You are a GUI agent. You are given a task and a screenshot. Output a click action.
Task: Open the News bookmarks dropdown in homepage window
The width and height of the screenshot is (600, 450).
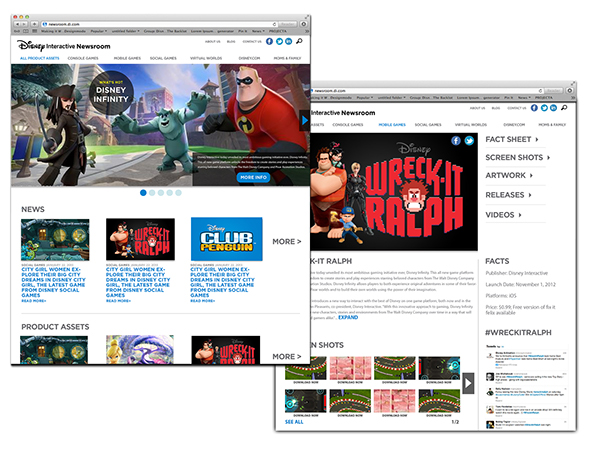coord(258,31)
